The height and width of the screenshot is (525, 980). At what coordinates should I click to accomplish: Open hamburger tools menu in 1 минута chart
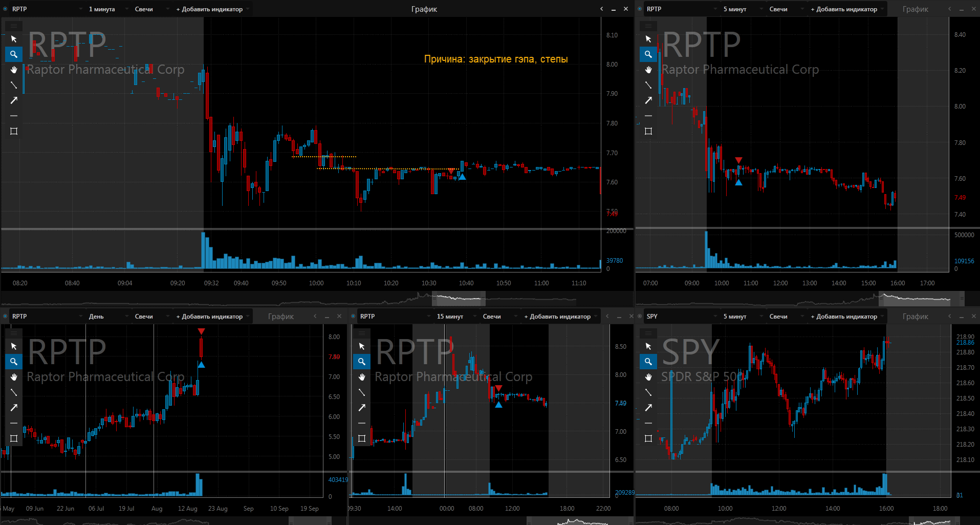click(x=14, y=25)
